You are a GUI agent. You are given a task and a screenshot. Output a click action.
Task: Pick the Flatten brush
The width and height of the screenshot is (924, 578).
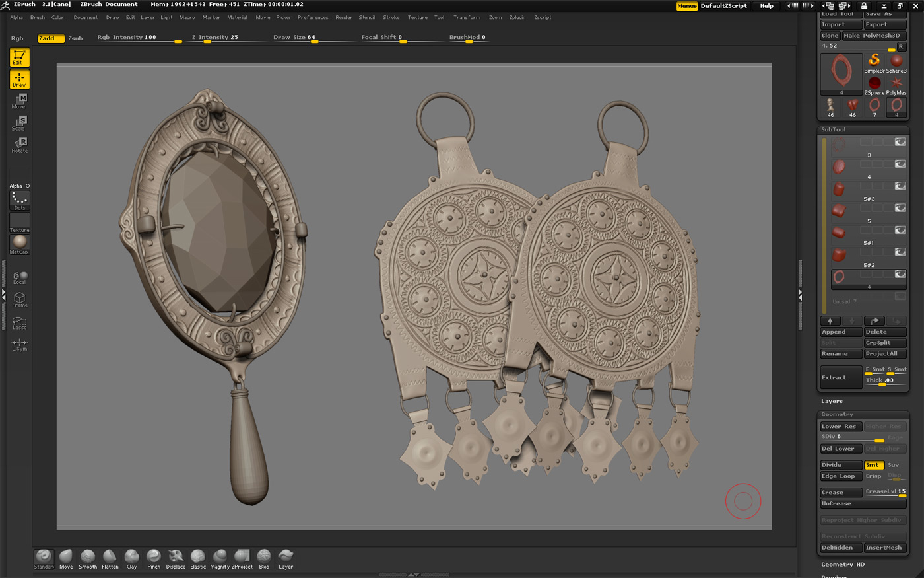pos(110,559)
